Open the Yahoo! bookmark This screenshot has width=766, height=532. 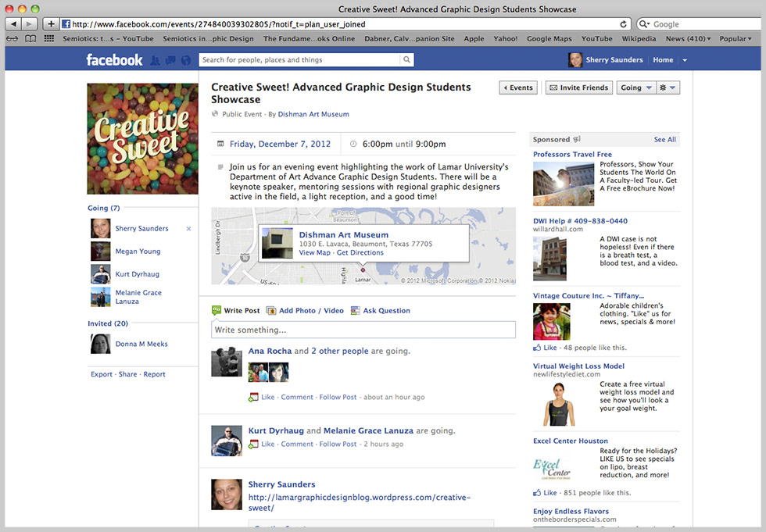pos(505,38)
